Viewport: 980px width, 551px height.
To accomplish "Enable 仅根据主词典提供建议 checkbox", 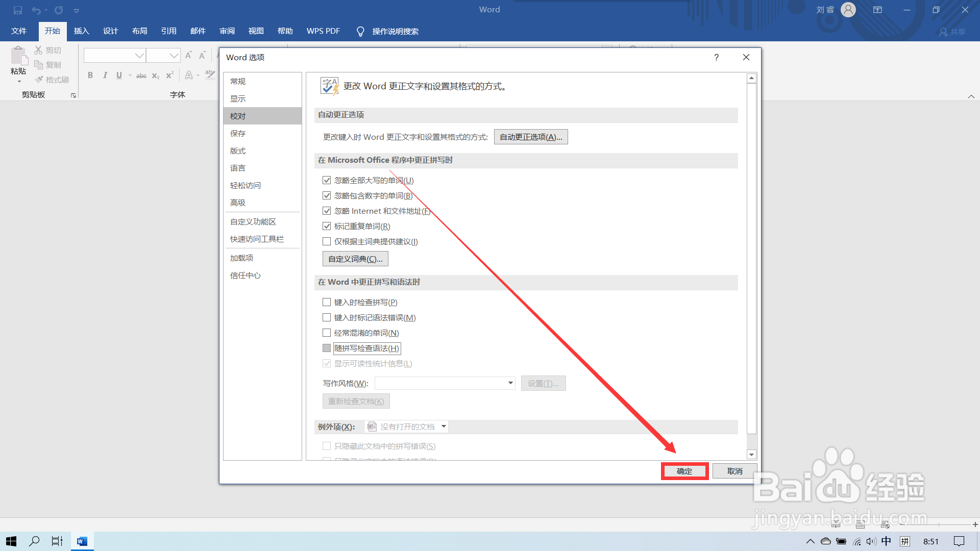I will click(327, 241).
